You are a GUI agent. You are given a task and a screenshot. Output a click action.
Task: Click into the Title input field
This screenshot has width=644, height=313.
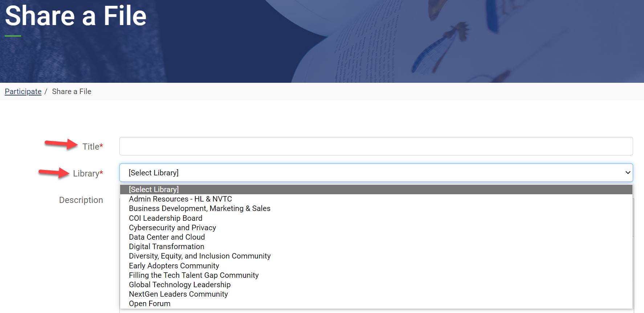point(376,146)
